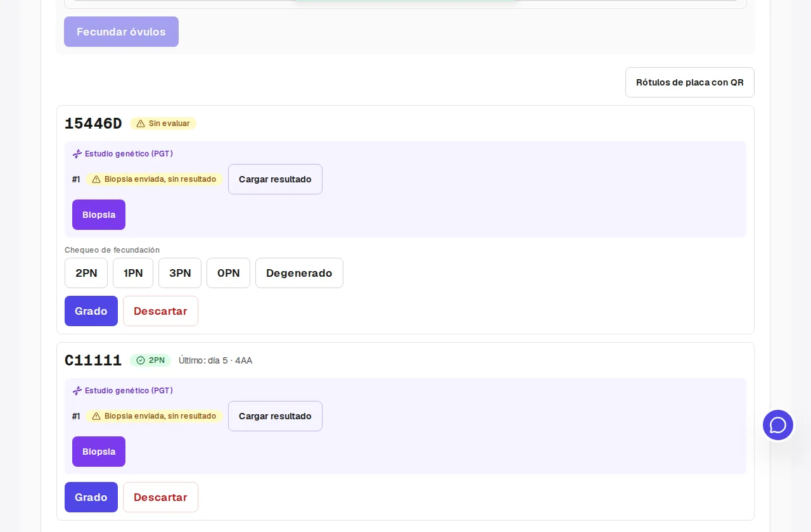
Task: Click warning icon on C11111 biopsia enviada badge
Action: pos(96,416)
